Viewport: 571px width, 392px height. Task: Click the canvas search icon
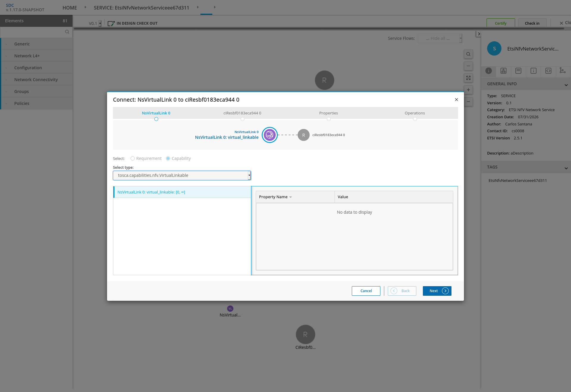coord(468,54)
